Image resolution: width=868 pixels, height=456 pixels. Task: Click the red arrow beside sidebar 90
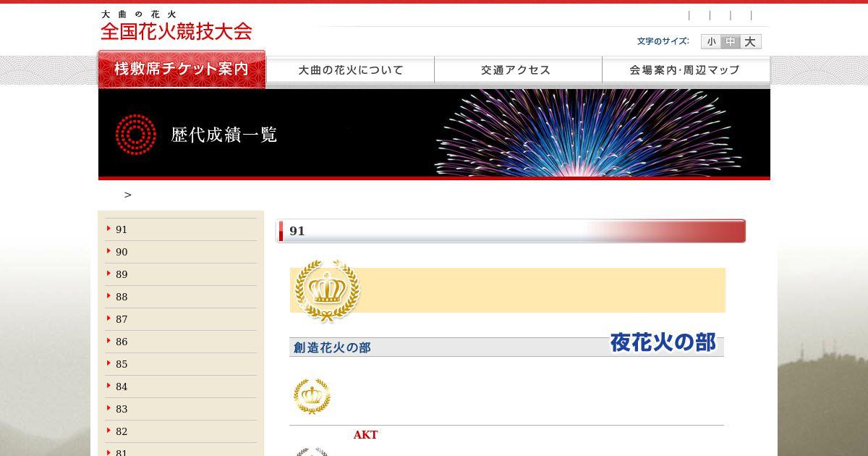[x=109, y=251]
